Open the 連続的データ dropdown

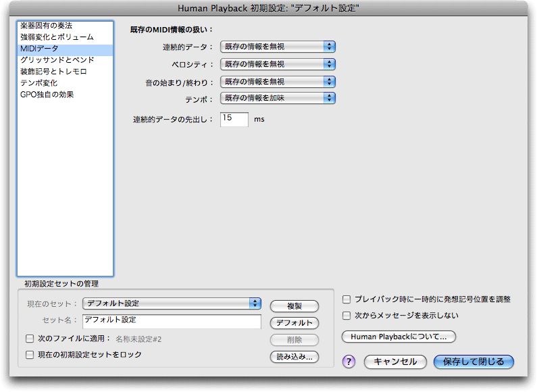pyautogui.click(x=278, y=47)
